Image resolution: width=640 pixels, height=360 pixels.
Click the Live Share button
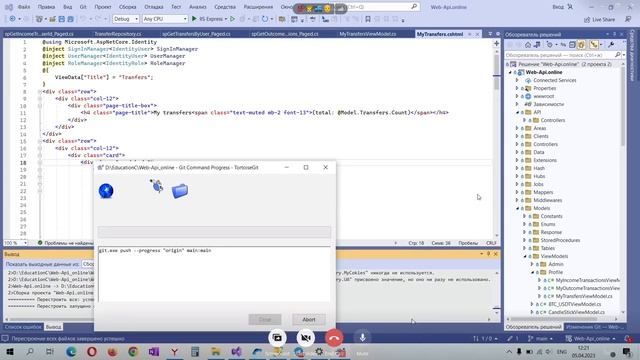pyautogui.click(x=599, y=19)
